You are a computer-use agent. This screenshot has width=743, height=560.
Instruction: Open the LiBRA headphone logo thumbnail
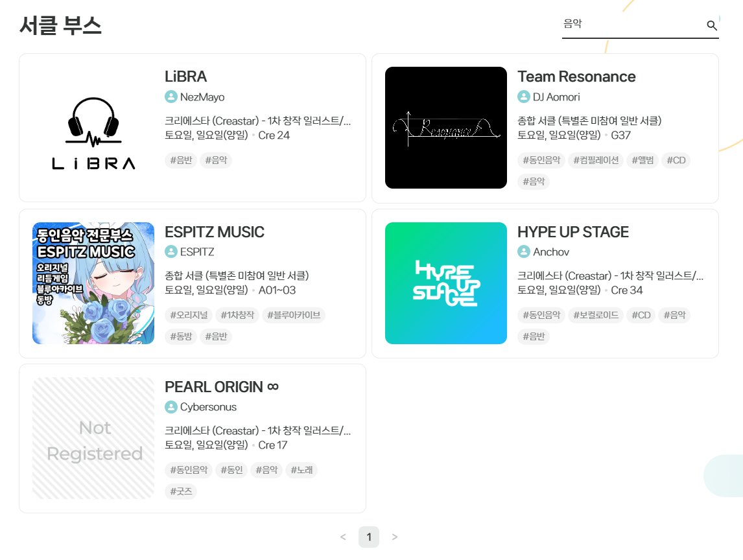tap(93, 128)
